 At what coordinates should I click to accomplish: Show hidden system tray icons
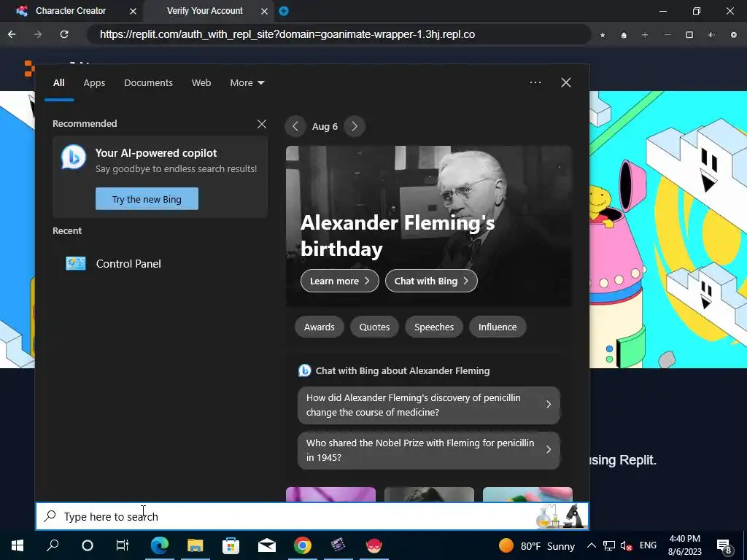[x=591, y=545]
